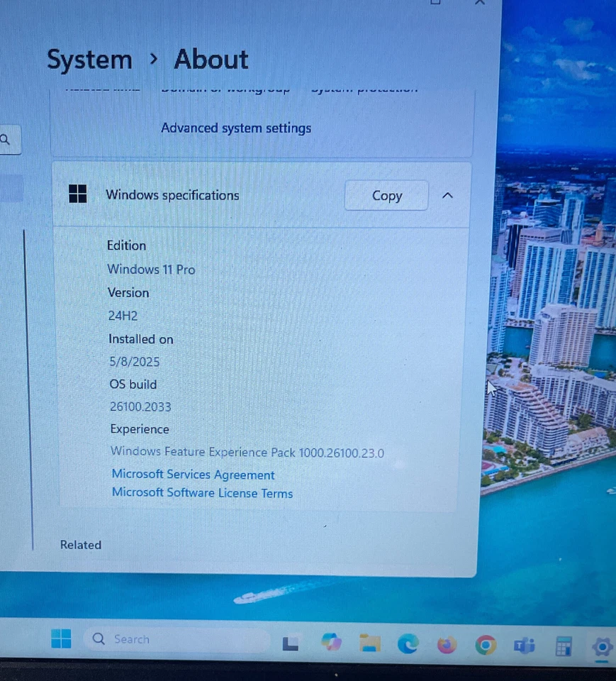
Task: Open Domain or workgroup settings
Action: tap(225, 87)
